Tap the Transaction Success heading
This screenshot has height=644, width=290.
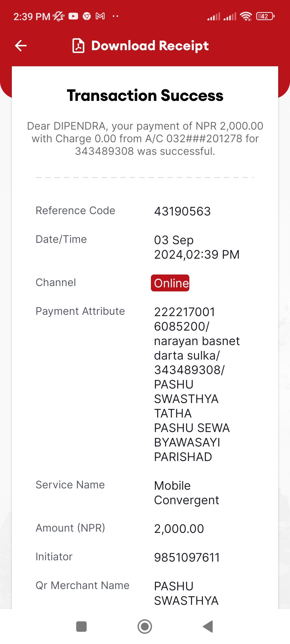145,95
